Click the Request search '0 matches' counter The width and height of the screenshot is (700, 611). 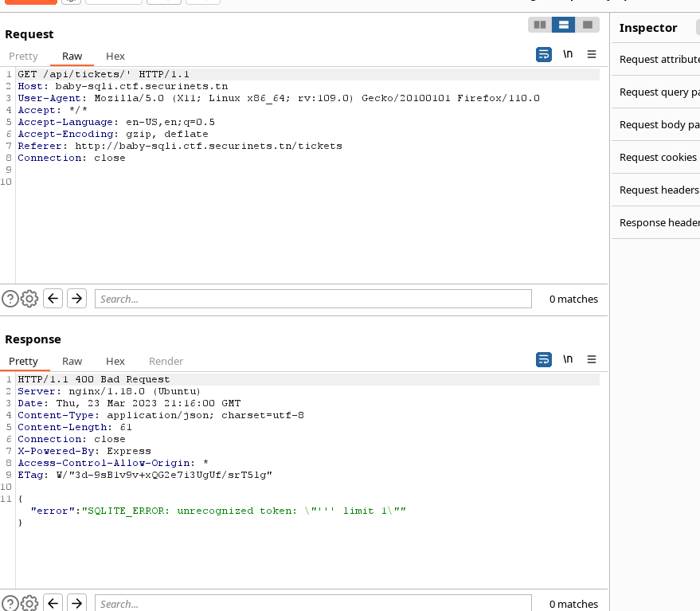(573, 300)
